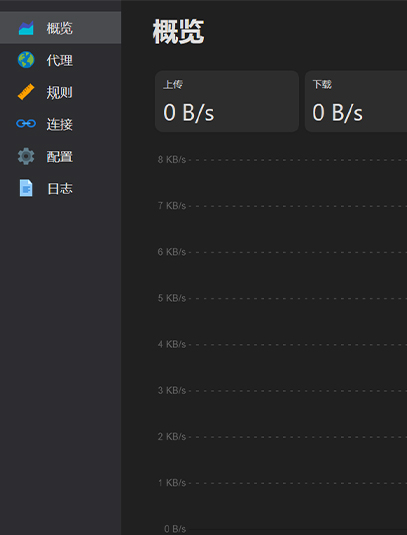Open the 配置 settings page label
Viewport: 407px width, 535px height.
coord(60,157)
